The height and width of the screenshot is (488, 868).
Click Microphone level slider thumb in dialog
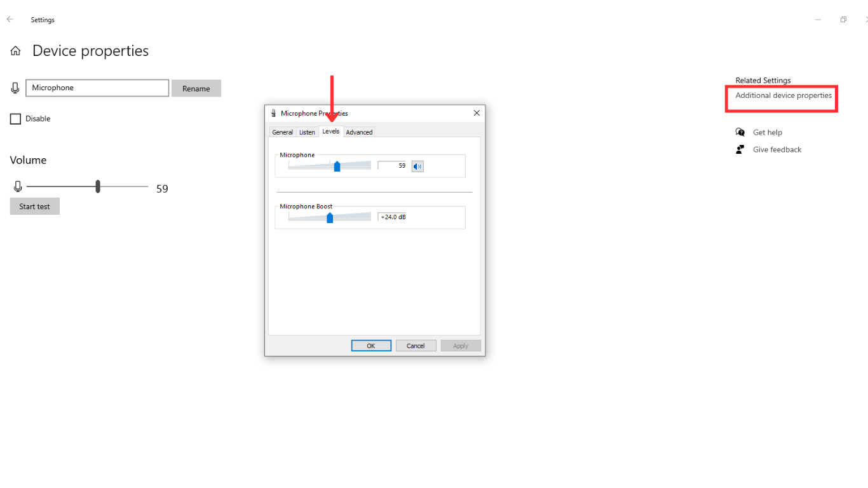pos(337,166)
